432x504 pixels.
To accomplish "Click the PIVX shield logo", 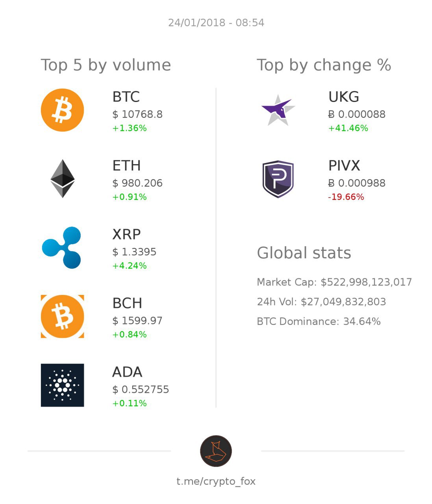I will [278, 179].
